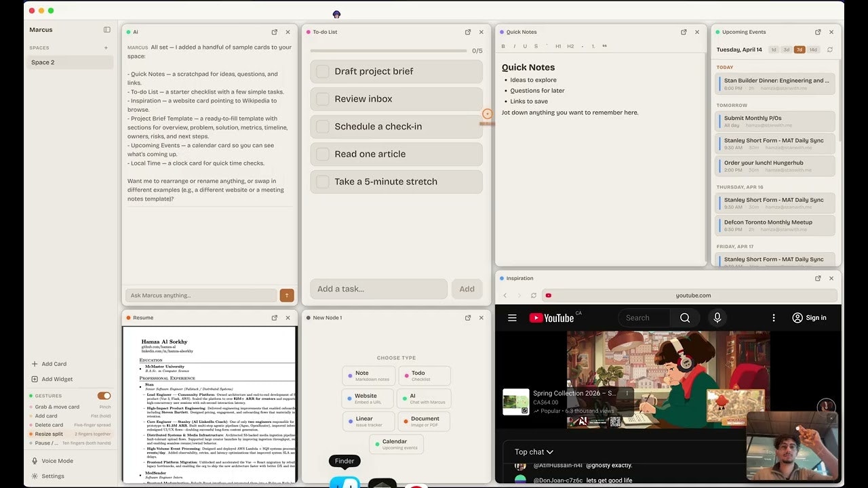Refresh the Upcoming Events calendar
This screenshot has height=488, width=868.
click(830, 49)
